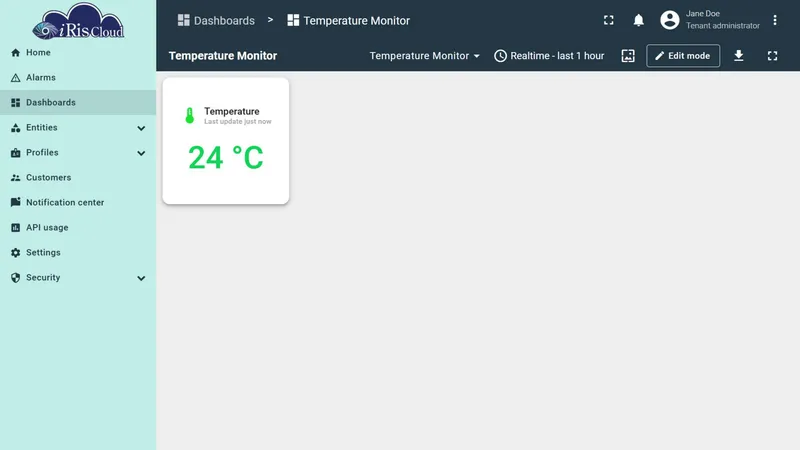Click the Security sidebar label
Screen dimensions: 800x450
click(x=43, y=278)
